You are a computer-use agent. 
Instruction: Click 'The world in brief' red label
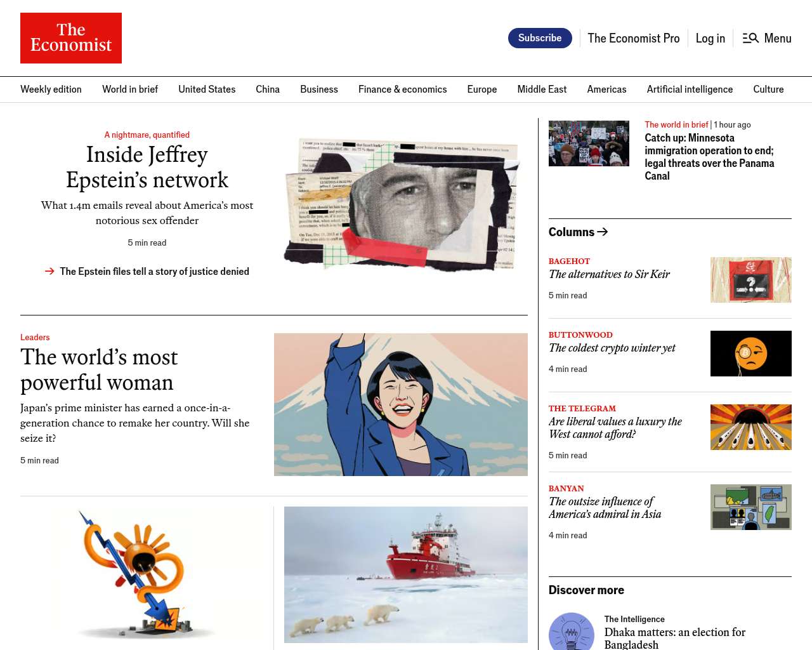coord(676,124)
